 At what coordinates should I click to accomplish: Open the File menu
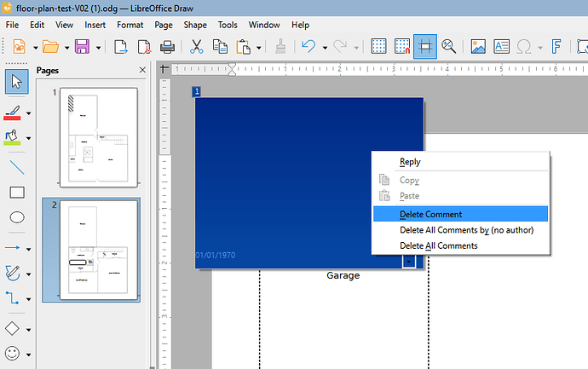pyautogui.click(x=12, y=25)
